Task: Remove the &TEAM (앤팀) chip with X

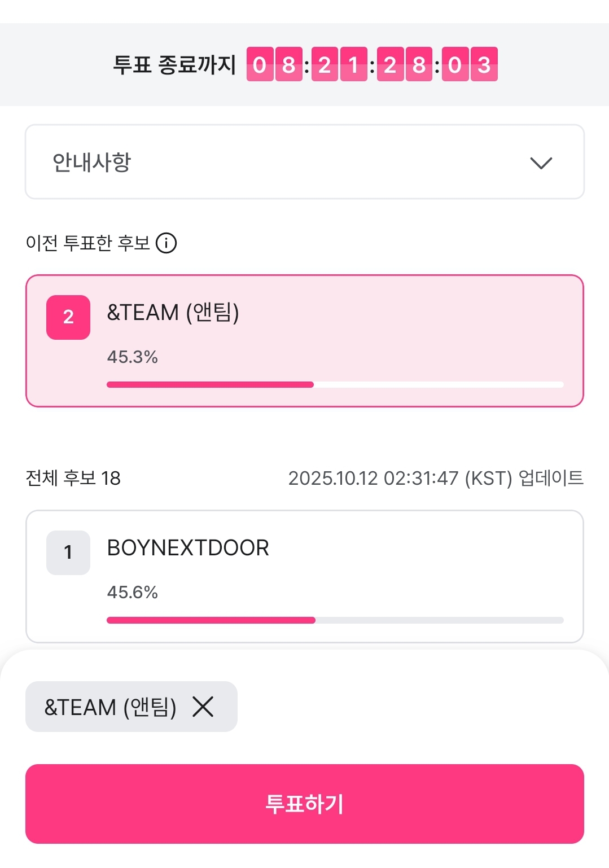Action: point(203,707)
